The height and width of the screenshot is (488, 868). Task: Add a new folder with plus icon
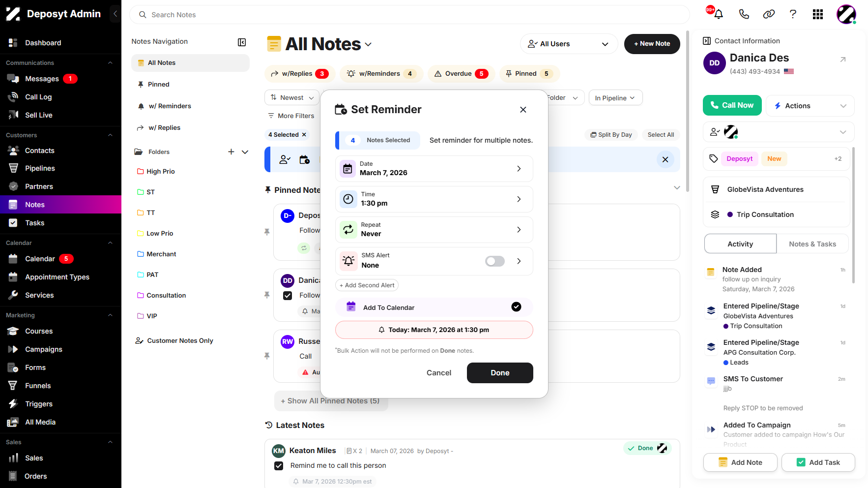tap(231, 152)
